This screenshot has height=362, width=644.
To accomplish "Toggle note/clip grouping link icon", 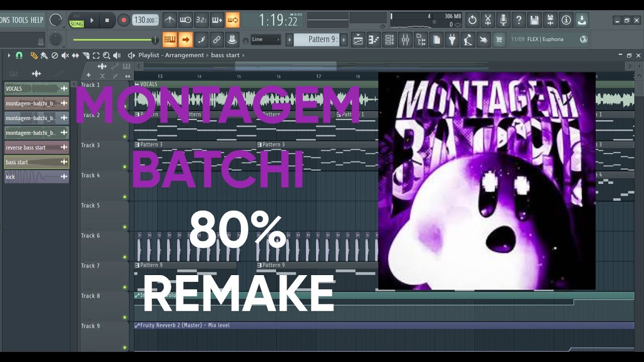I will [217, 39].
